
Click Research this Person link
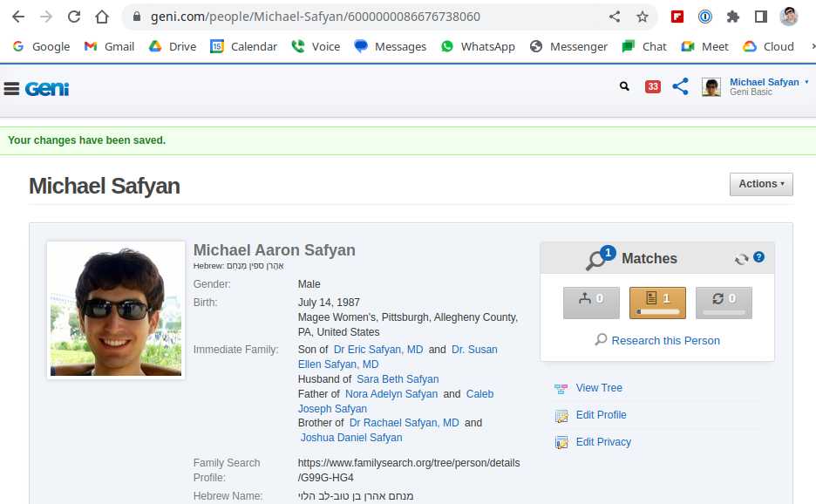point(665,340)
